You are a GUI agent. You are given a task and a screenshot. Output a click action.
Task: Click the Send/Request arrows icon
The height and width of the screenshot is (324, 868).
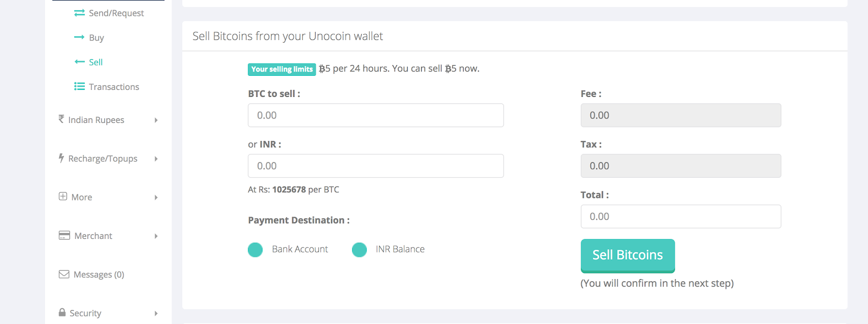[x=79, y=13]
